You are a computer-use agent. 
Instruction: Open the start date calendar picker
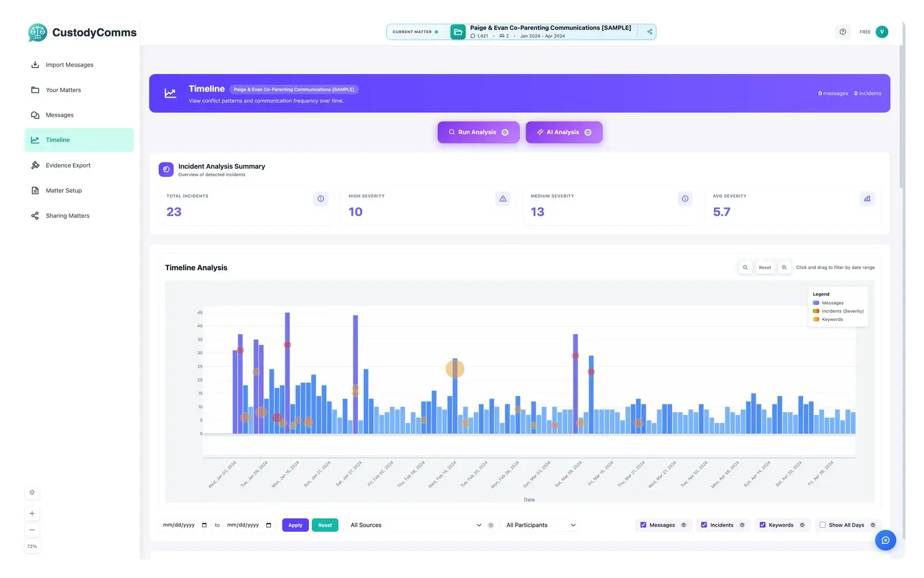(204, 525)
